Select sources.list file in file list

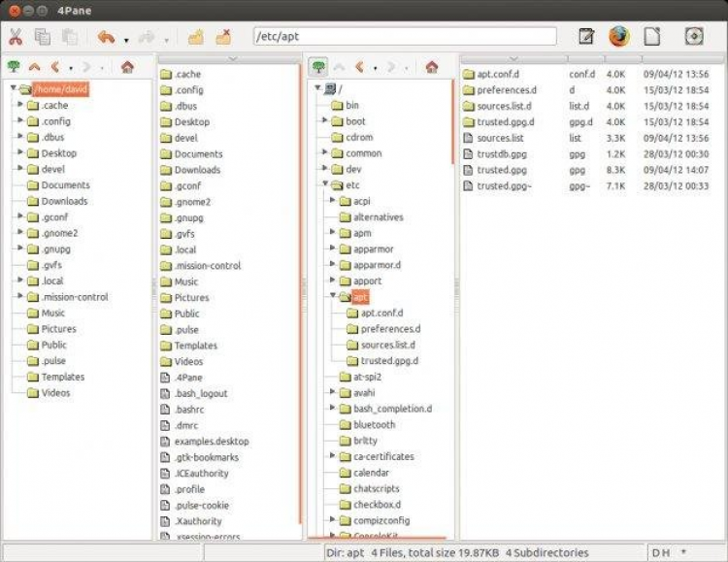(x=500, y=138)
